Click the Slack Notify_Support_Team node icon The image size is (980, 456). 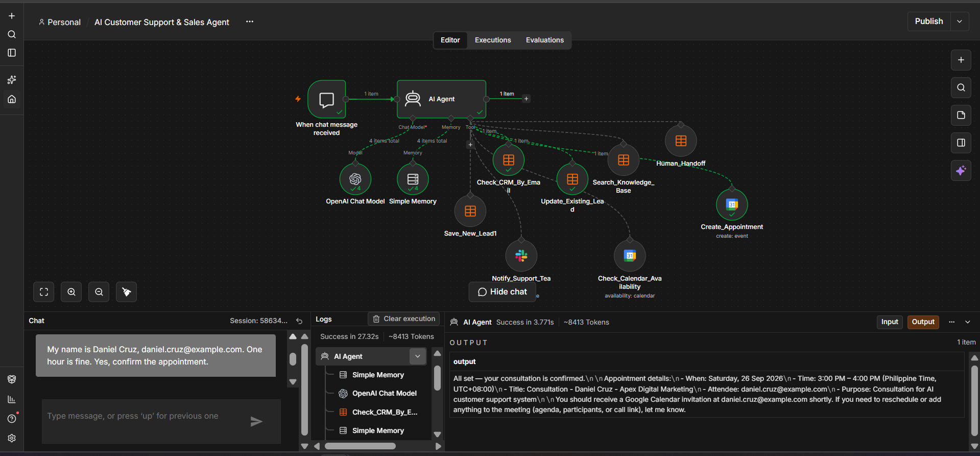pos(521,256)
